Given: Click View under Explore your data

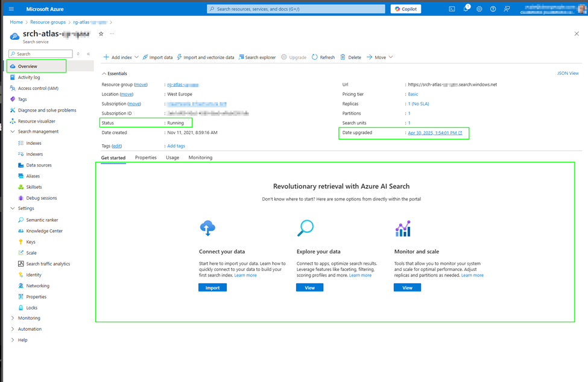Looking at the screenshot, I should coord(310,288).
